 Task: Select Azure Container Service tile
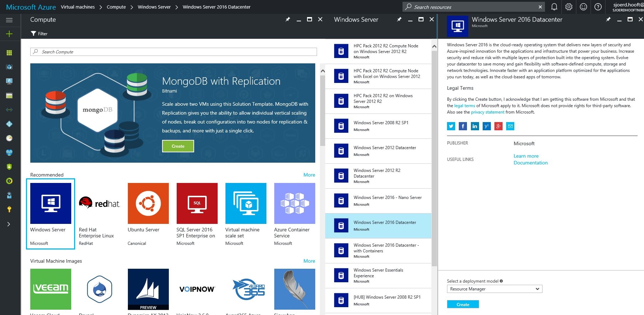pyautogui.click(x=295, y=214)
